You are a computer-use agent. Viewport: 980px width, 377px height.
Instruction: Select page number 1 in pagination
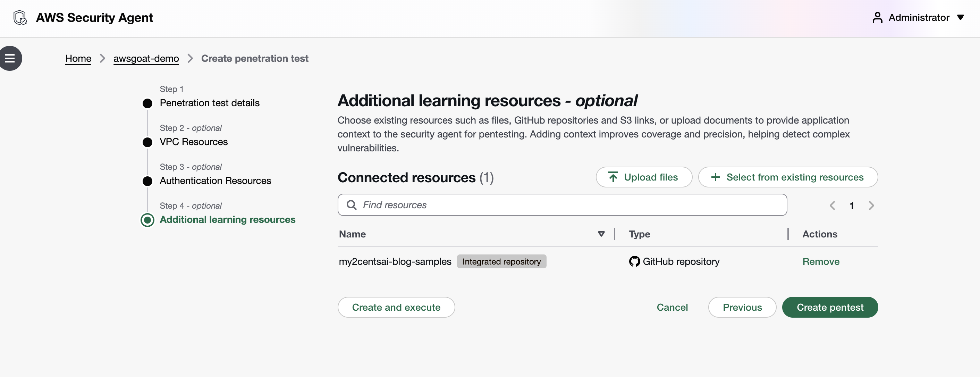852,206
